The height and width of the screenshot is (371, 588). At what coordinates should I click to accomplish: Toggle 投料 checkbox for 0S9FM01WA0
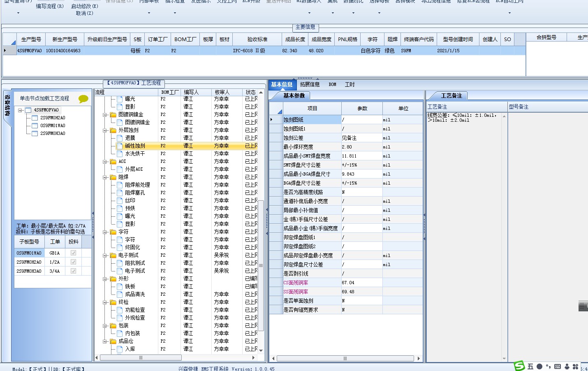tap(73, 253)
